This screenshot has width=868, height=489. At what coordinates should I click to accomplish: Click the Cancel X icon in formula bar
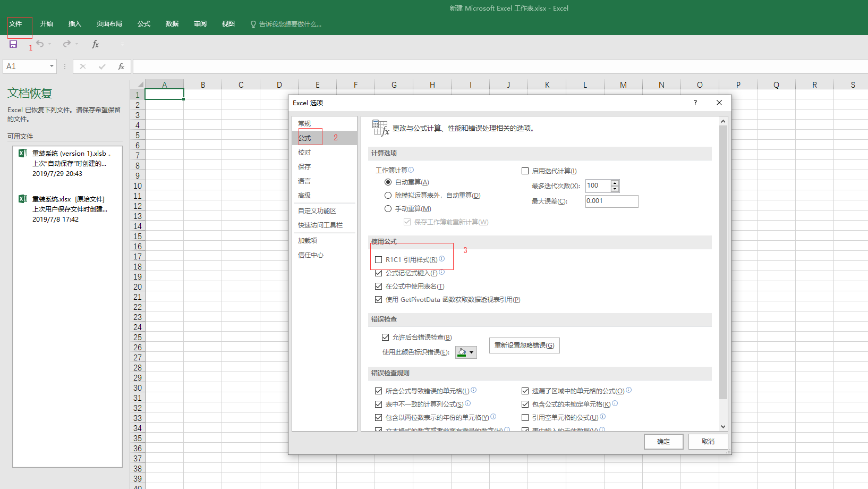(x=83, y=66)
